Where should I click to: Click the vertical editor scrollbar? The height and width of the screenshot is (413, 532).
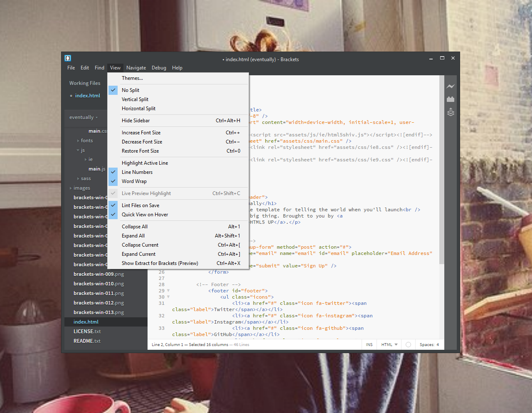[x=441, y=170]
